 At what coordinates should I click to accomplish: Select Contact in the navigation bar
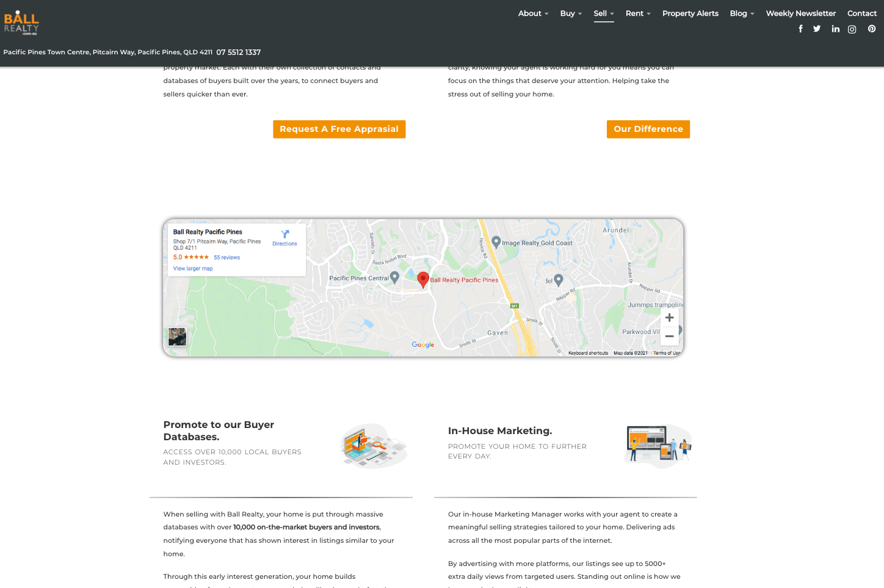click(x=862, y=13)
